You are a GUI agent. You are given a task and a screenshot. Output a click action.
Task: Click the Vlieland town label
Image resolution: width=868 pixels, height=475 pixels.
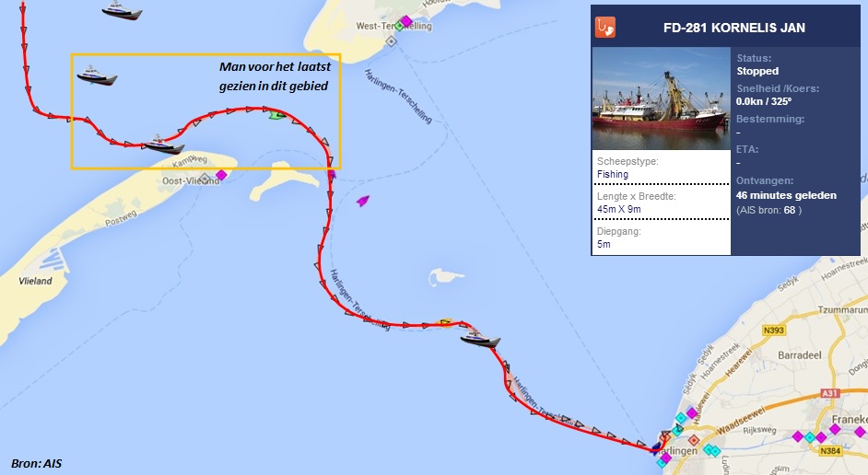(x=35, y=281)
